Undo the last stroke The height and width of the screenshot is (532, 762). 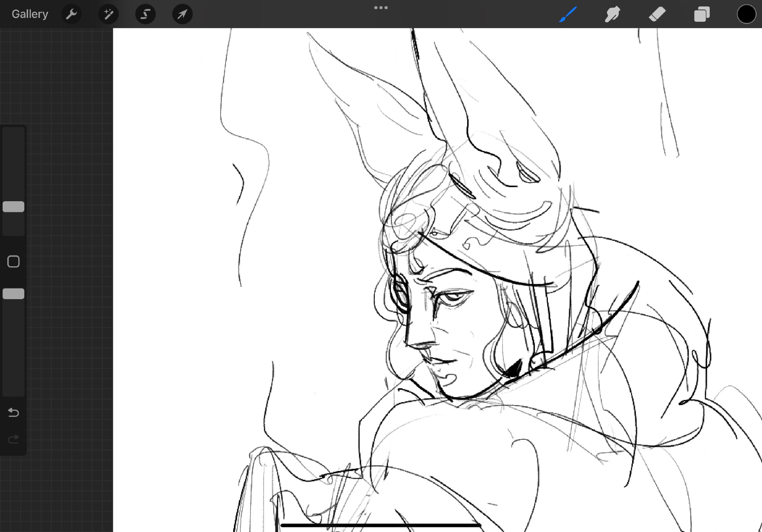pos(14,412)
